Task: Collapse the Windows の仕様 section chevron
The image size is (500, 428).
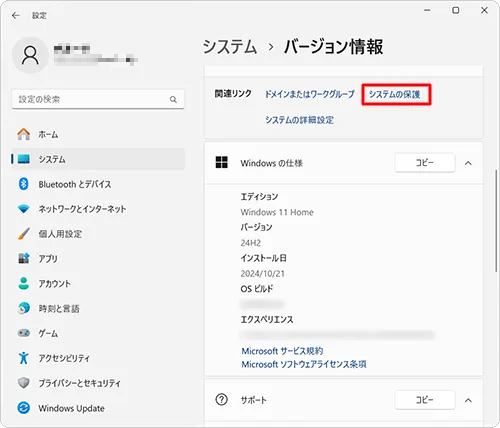Action: (468, 163)
